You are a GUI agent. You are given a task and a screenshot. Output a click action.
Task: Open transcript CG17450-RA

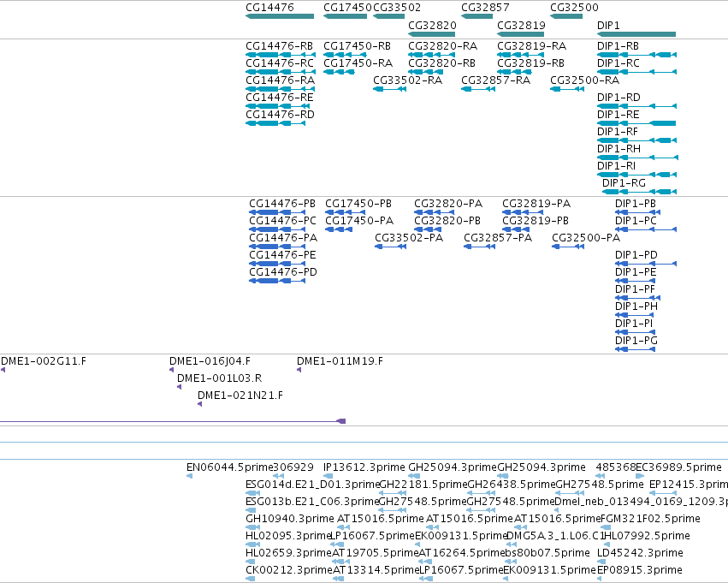pyautogui.click(x=358, y=63)
